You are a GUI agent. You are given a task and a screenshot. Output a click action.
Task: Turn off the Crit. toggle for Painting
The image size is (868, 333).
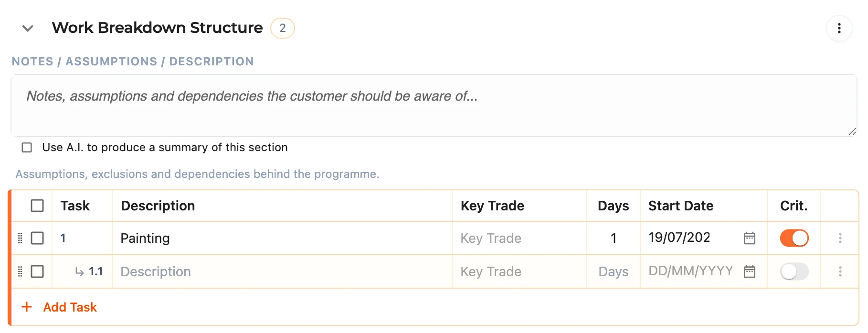794,238
